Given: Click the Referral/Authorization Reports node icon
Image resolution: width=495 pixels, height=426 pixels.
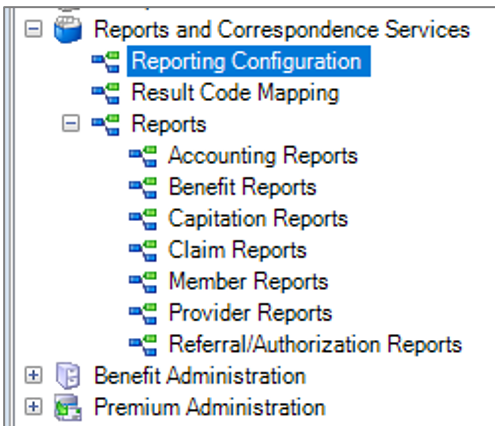Looking at the screenshot, I should 143,345.
